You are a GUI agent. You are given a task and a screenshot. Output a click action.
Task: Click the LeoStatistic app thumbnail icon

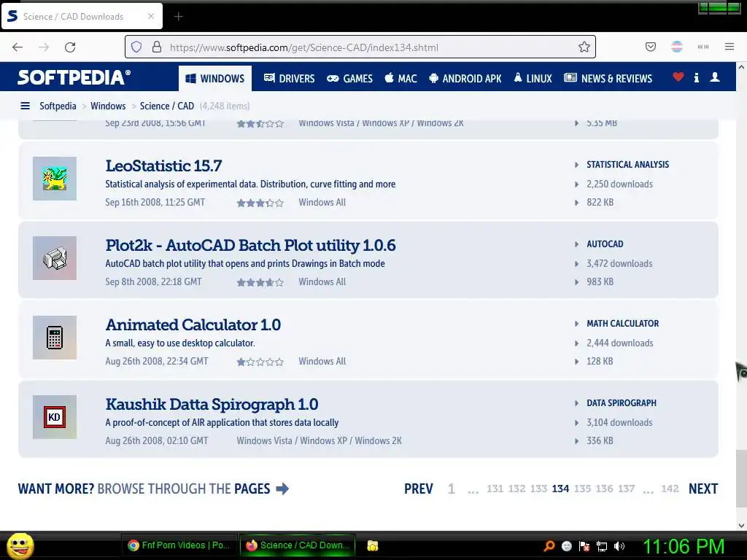coord(55,179)
